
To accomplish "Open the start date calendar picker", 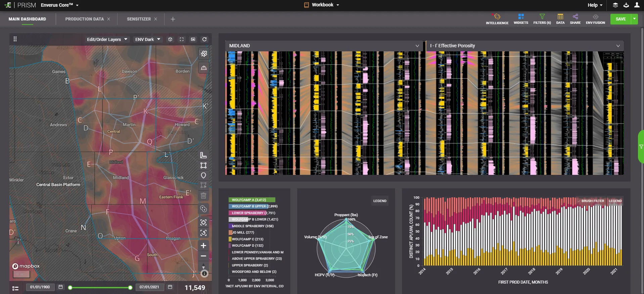I will coord(61,287).
